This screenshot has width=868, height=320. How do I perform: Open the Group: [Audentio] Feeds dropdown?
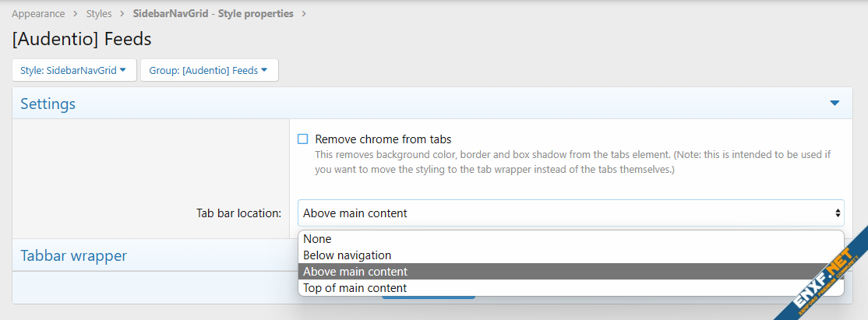point(209,70)
